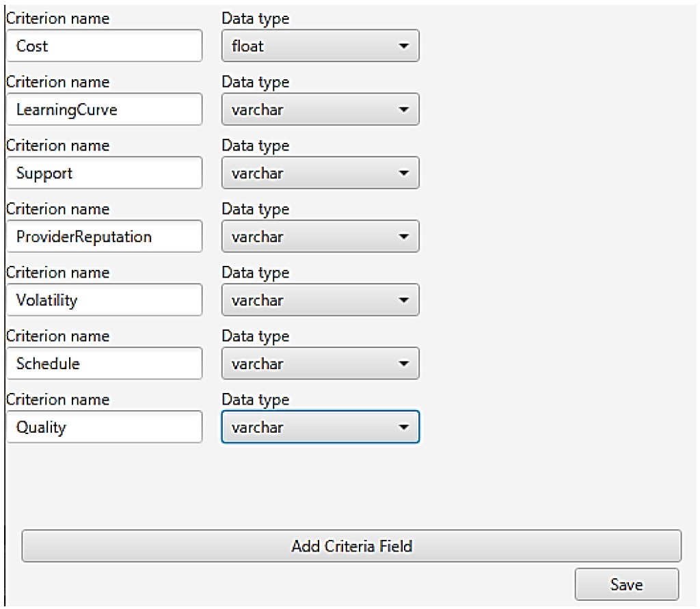Select the Quality criterion name input
Image resolution: width=700 pixels, height=609 pixels.
click(x=104, y=427)
